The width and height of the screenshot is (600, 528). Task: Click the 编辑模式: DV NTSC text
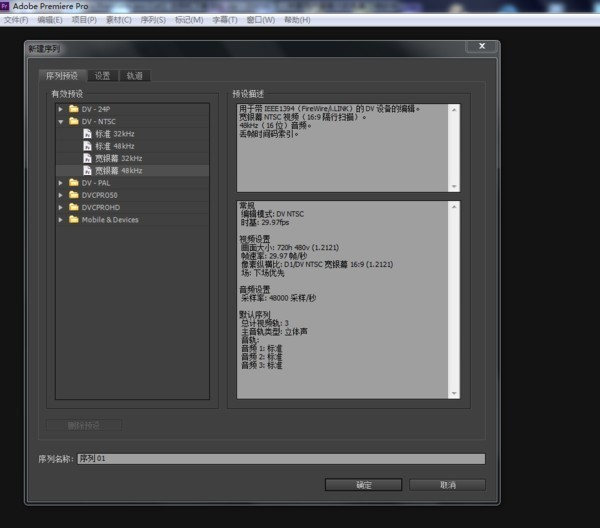click(272, 214)
